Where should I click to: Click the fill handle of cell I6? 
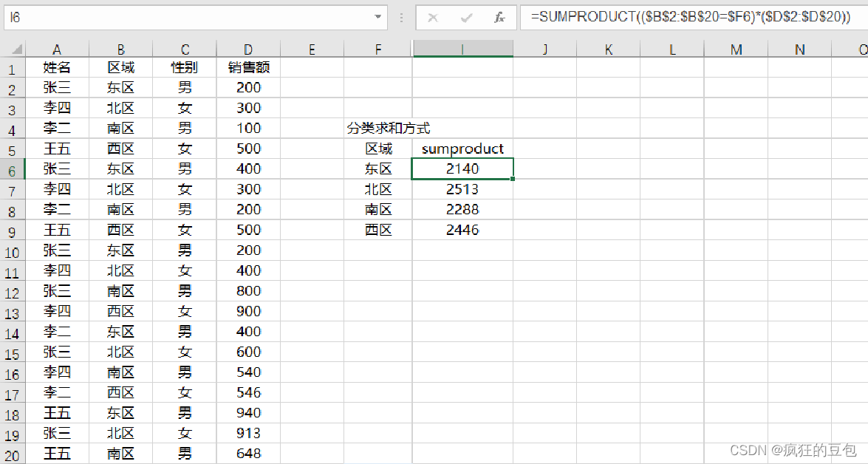pos(513,179)
